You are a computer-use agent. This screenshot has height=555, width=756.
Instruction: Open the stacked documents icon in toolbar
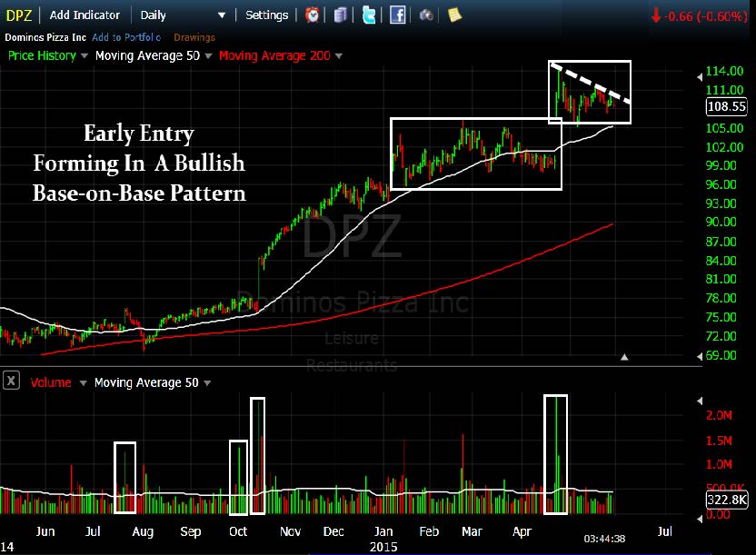pyautogui.click(x=341, y=15)
